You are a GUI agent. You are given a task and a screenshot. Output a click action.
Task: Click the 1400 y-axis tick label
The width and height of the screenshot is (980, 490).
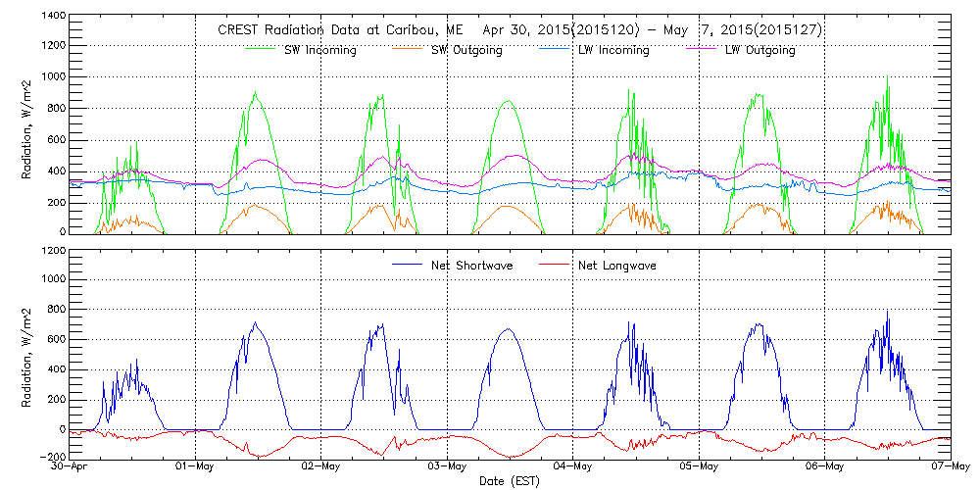tap(54, 18)
